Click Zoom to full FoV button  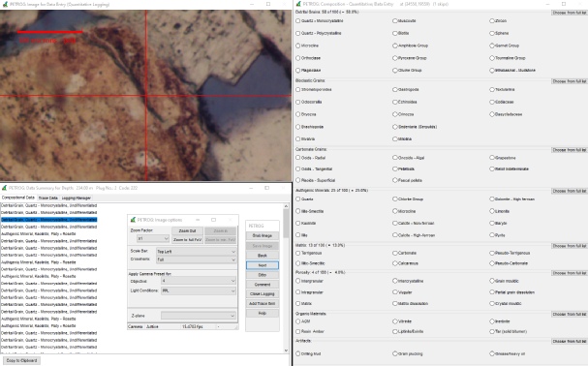coord(188,239)
